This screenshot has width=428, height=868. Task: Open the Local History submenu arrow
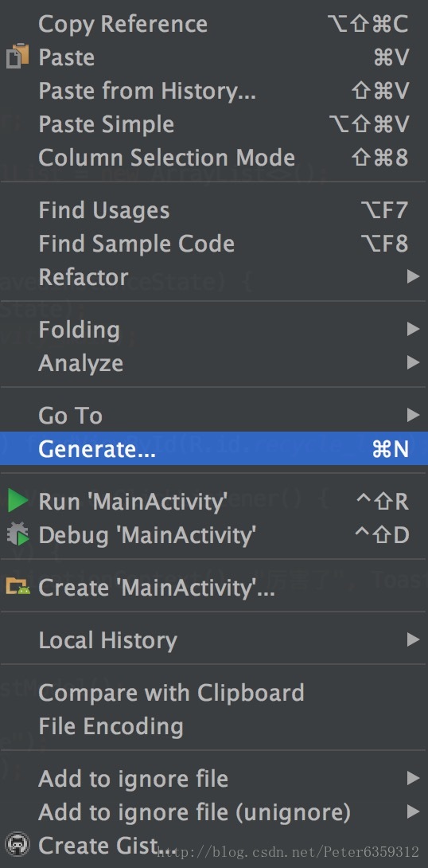[413, 640]
